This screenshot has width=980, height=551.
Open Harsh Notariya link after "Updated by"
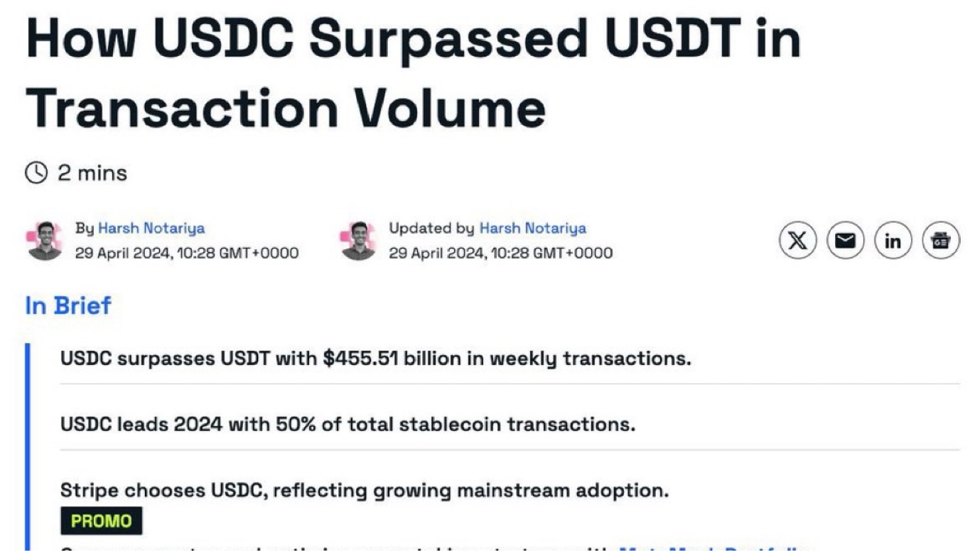(532, 229)
